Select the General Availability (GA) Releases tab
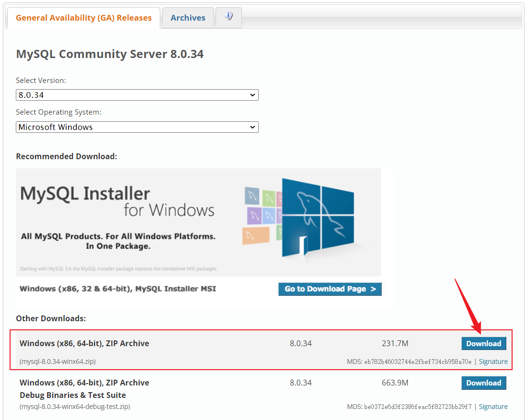The image size is (526, 420). [84, 18]
